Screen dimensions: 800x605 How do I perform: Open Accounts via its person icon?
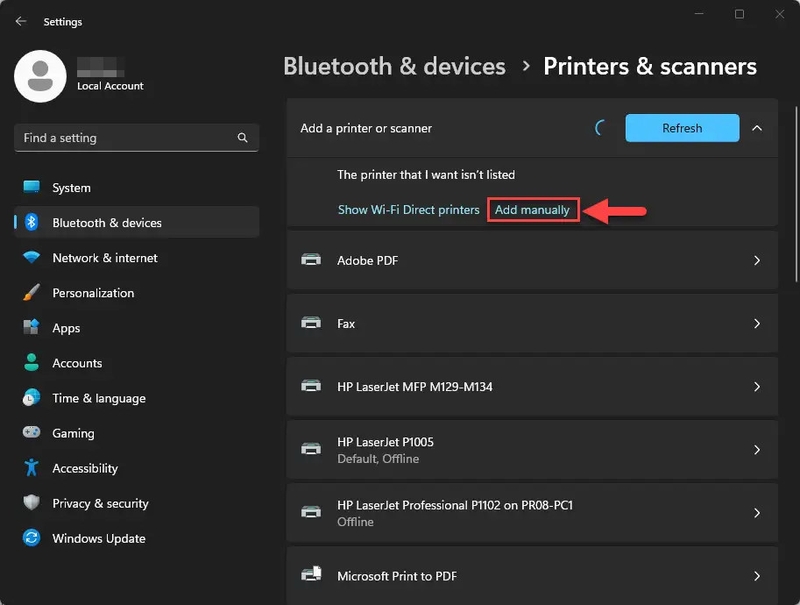point(32,363)
